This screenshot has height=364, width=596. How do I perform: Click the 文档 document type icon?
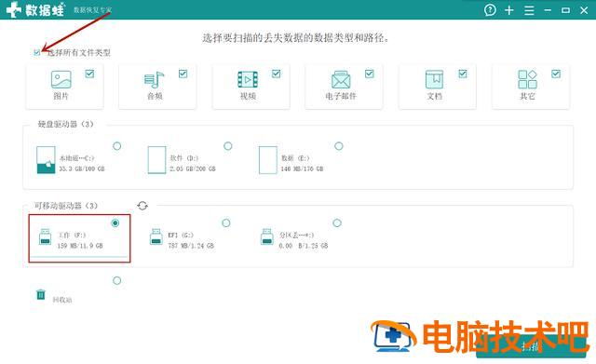[x=434, y=80]
